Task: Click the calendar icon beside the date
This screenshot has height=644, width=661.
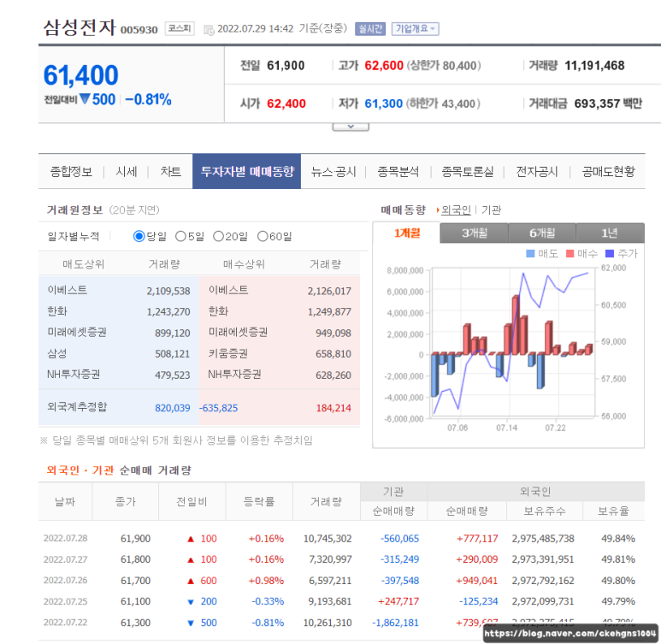Action: (209, 30)
